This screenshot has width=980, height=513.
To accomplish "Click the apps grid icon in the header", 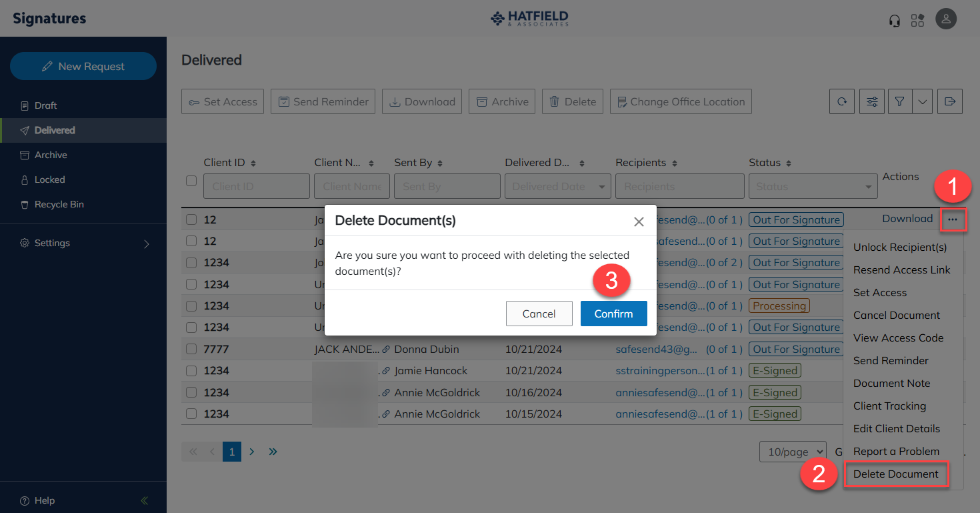I will coord(917,19).
